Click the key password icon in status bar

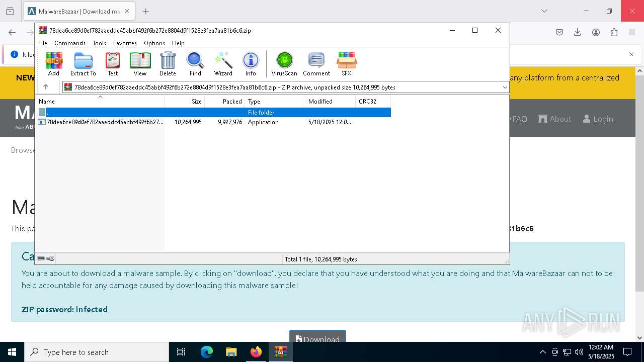click(50, 258)
